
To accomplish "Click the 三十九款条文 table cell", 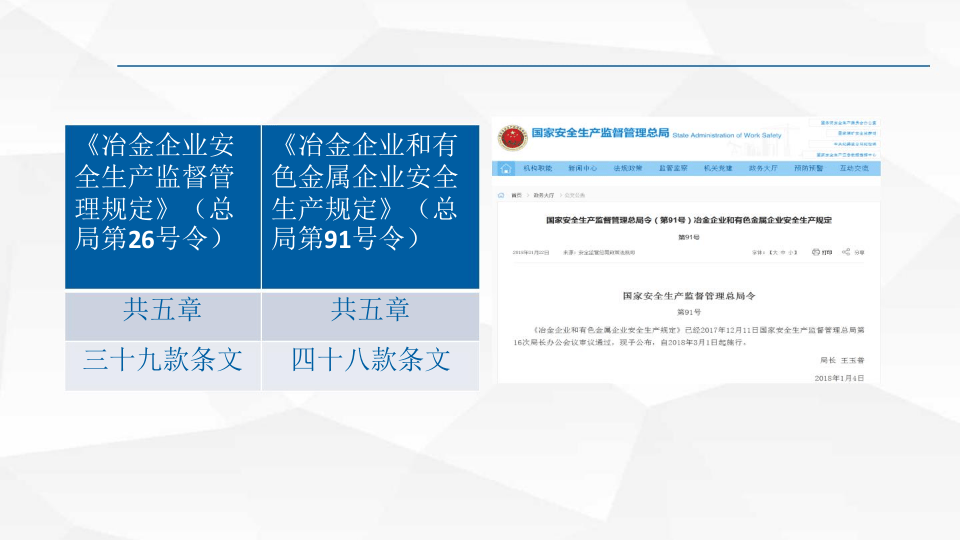I will (x=163, y=366).
